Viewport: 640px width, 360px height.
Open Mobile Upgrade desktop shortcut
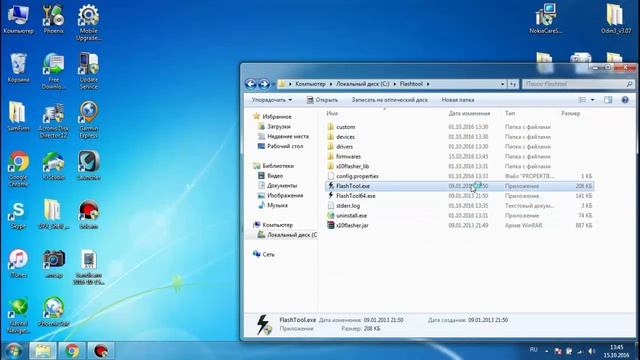pyautogui.click(x=89, y=22)
